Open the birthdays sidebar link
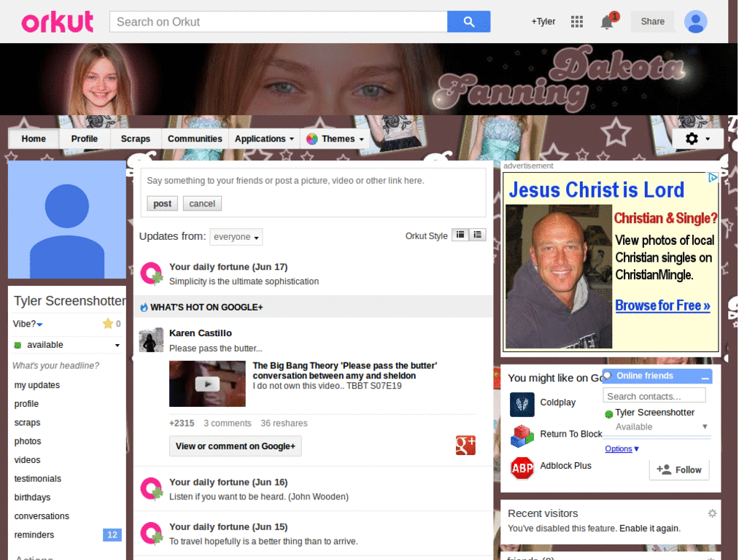Screen dimensions: 747x560 (32, 497)
